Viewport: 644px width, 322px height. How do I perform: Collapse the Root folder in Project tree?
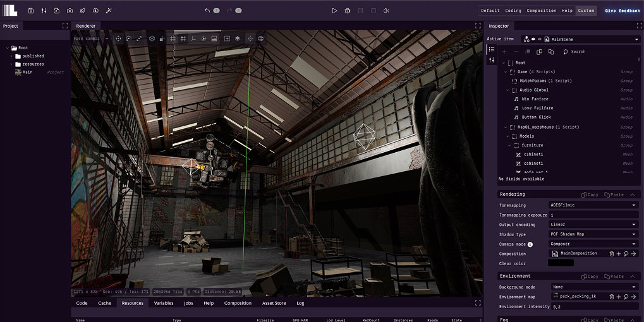click(8, 48)
